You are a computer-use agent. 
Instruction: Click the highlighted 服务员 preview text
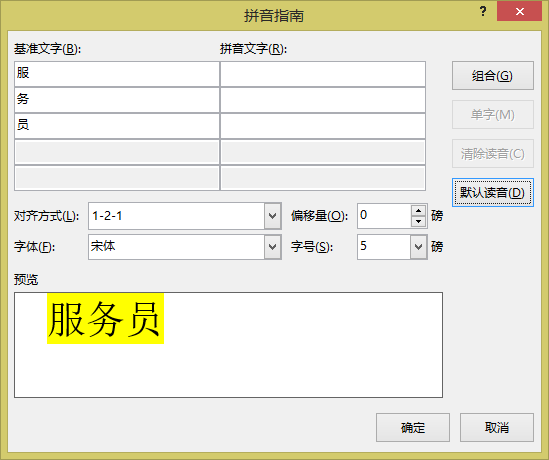(x=105, y=319)
